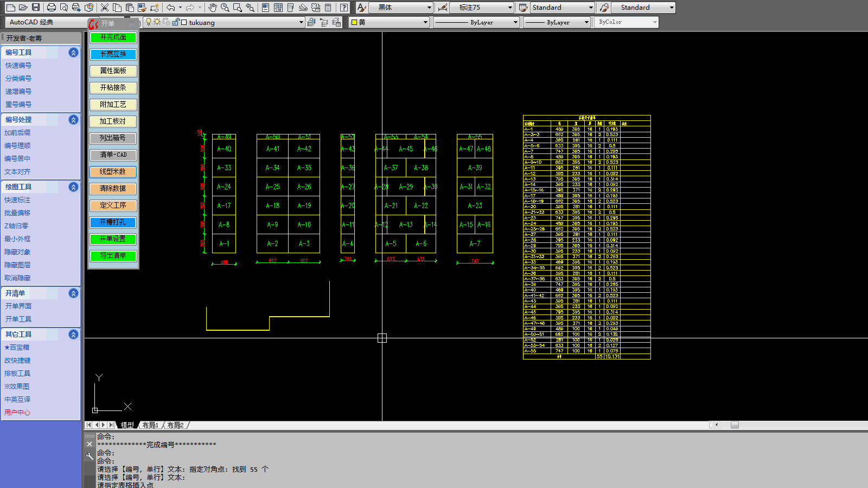Click the 快速编号 link in sidebar
This screenshot has width=868, height=488.
click(x=18, y=66)
